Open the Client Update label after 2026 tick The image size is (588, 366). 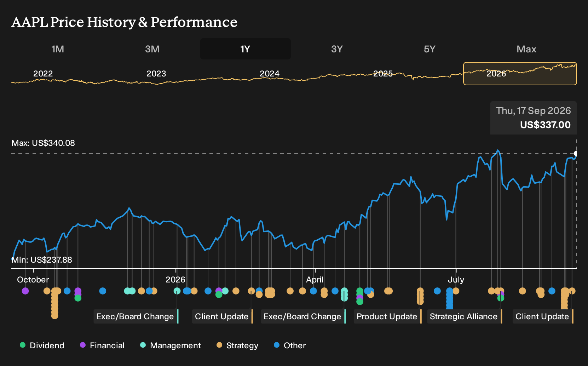point(223,316)
